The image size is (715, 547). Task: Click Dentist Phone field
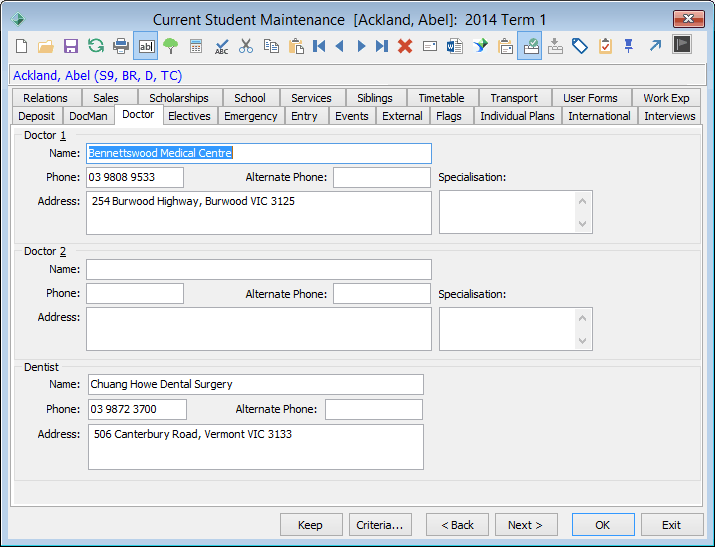coord(137,409)
